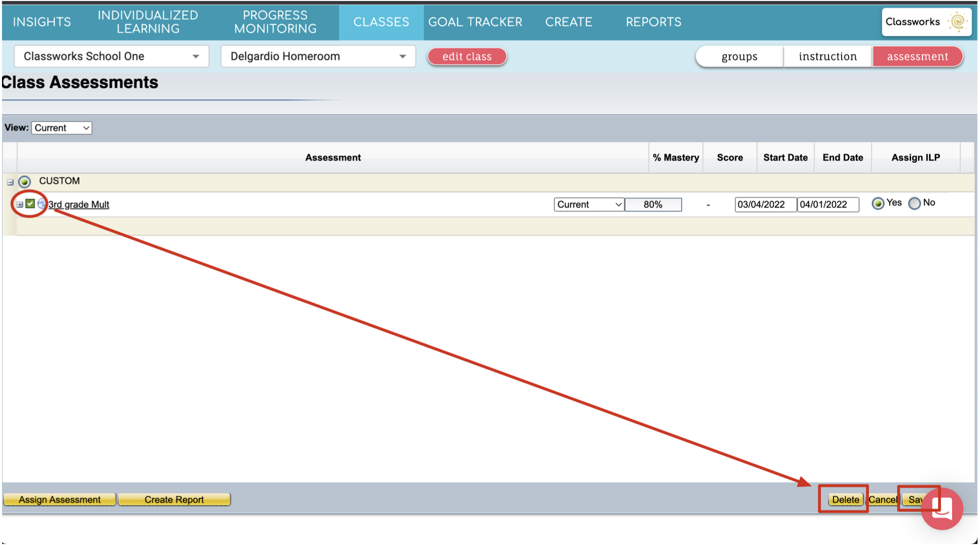The height and width of the screenshot is (545, 980).
Task: Go to the Goal Tracker menu
Action: tap(475, 22)
